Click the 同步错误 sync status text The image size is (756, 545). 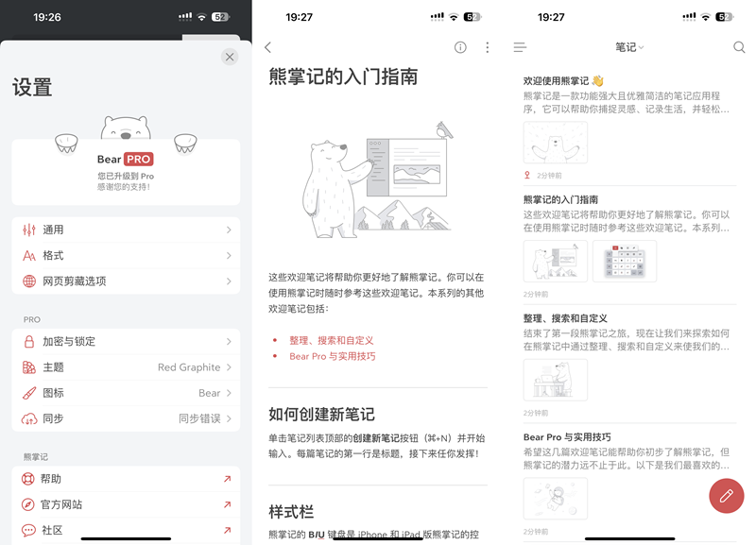click(199, 418)
